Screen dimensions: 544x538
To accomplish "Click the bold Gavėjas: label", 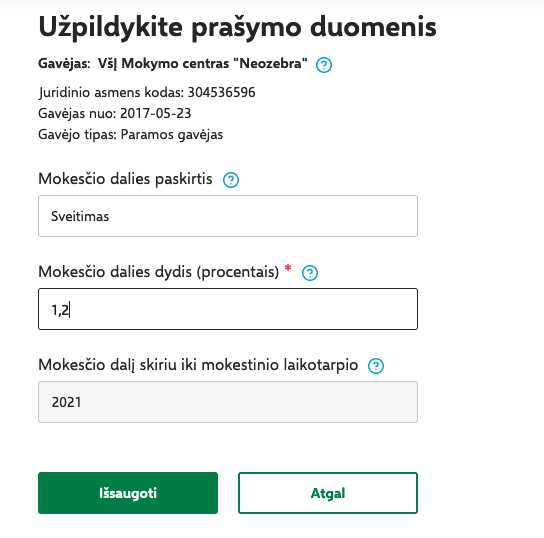I will point(64,64).
